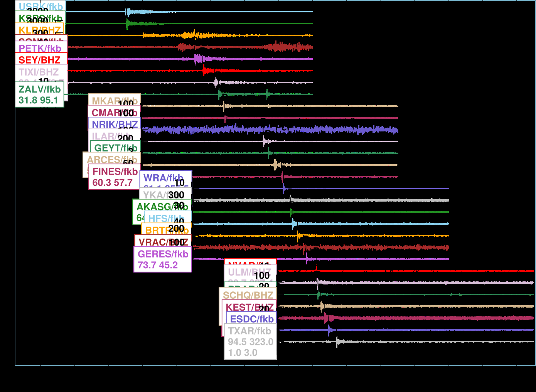This screenshot has height=392, width=536.
Task: Select the FINES/fkb station label
Action: point(115,172)
